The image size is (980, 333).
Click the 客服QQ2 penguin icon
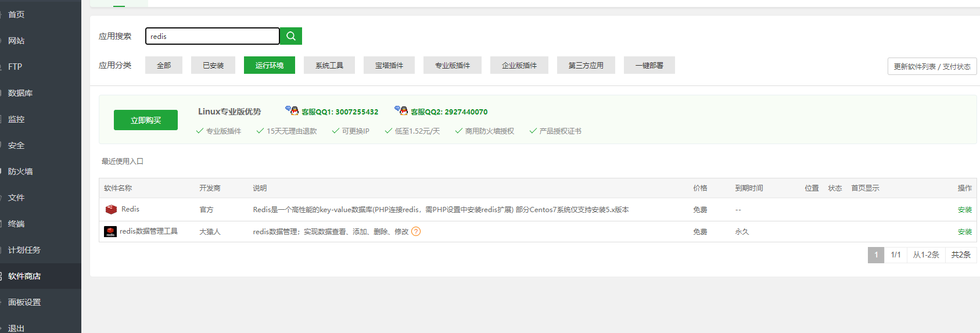[x=401, y=110]
